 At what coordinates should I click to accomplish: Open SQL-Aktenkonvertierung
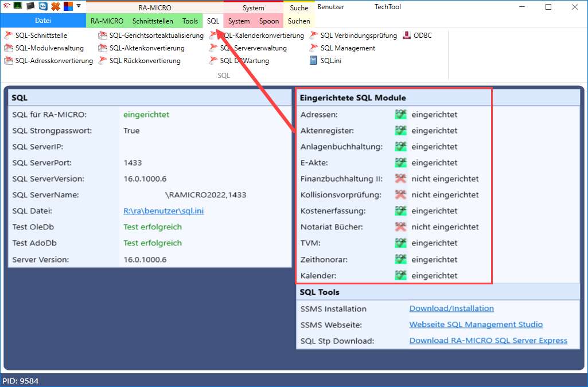(141, 48)
